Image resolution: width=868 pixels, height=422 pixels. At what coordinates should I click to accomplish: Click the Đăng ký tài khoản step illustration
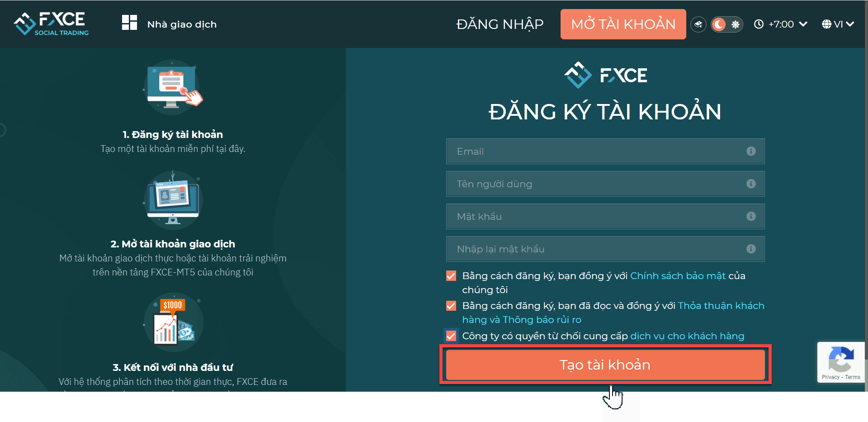pos(173,87)
